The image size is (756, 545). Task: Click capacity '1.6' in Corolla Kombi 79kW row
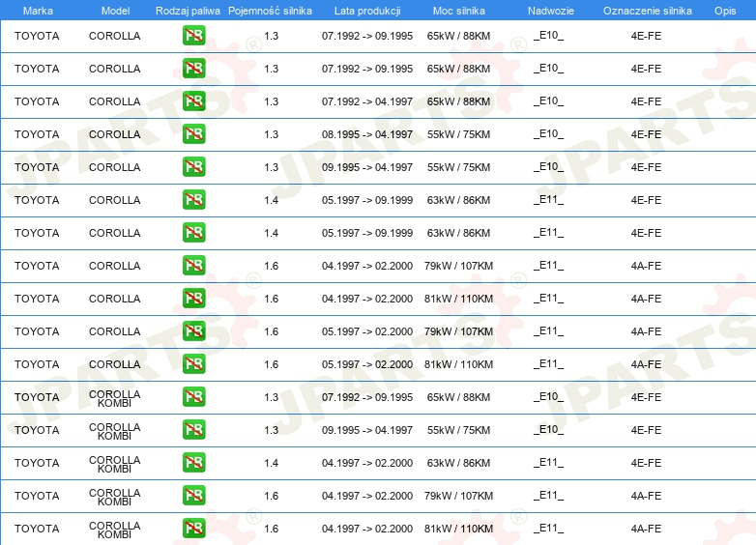(272, 496)
